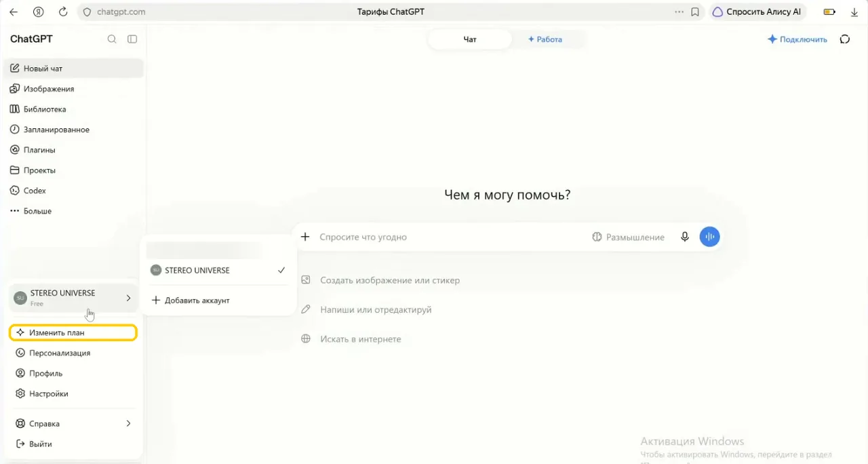The width and height of the screenshot is (868, 464).
Task: Choose Напиши или отредактируй suggestion
Action: pyautogui.click(x=366, y=309)
